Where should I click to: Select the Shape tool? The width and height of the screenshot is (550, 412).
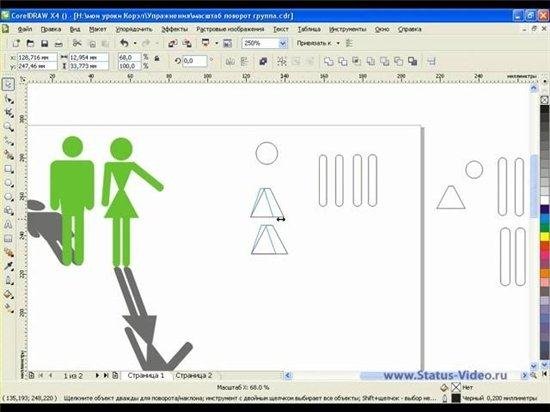pos(8,99)
